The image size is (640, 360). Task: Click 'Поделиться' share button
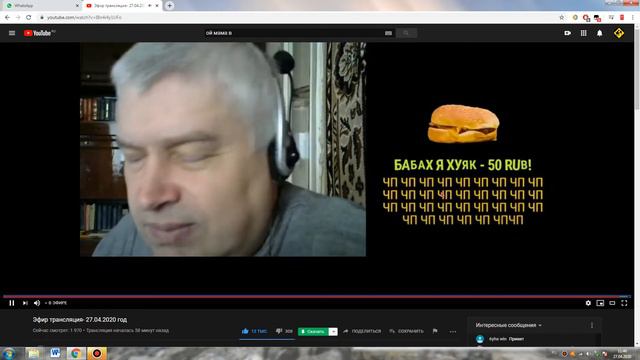tap(362, 331)
